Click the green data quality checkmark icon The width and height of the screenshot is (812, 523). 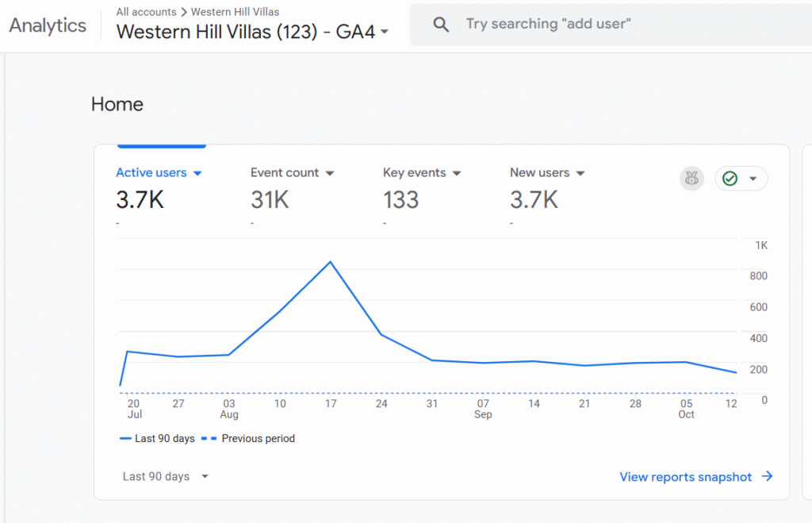pos(730,179)
